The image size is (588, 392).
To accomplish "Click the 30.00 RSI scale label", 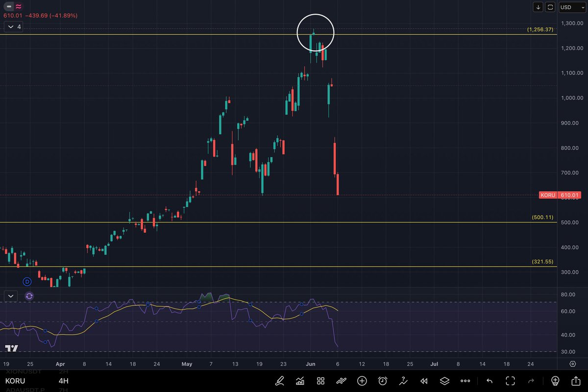I will [x=568, y=352].
